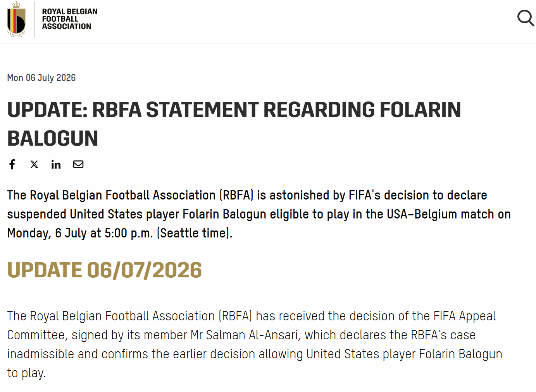Click the (Seattle time) text
The image size is (536, 392).
click(x=195, y=233)
